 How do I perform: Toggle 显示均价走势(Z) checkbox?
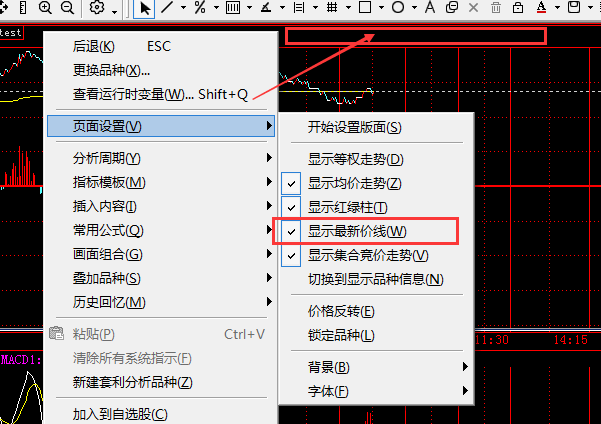pos(291,184)
